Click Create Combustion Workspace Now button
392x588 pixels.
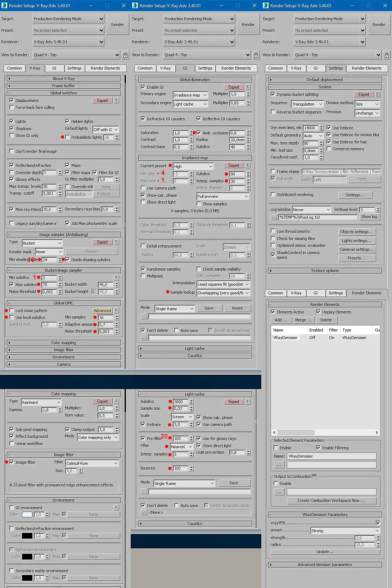331,500
